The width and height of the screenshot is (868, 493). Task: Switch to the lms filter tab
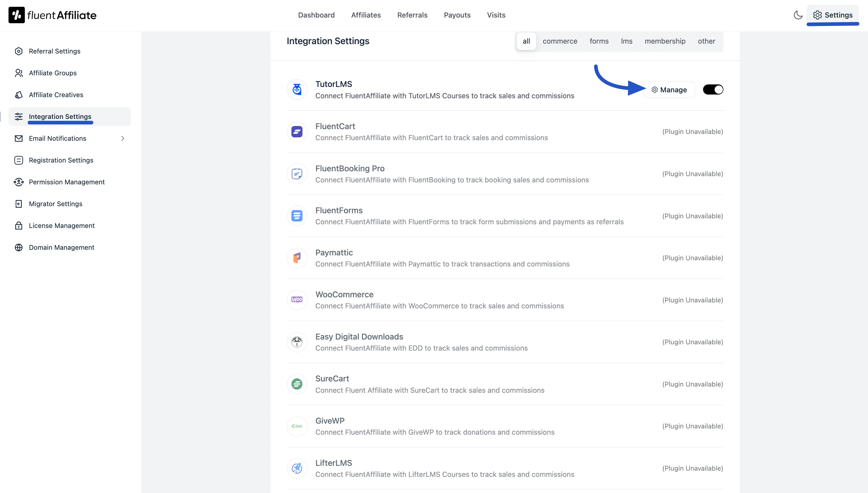tap(626, 41)
